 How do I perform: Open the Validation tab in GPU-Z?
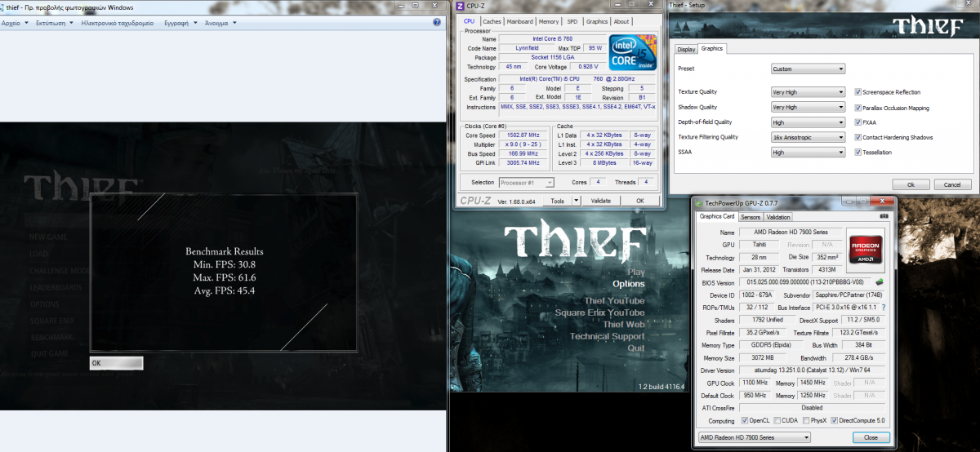(778, 217)
